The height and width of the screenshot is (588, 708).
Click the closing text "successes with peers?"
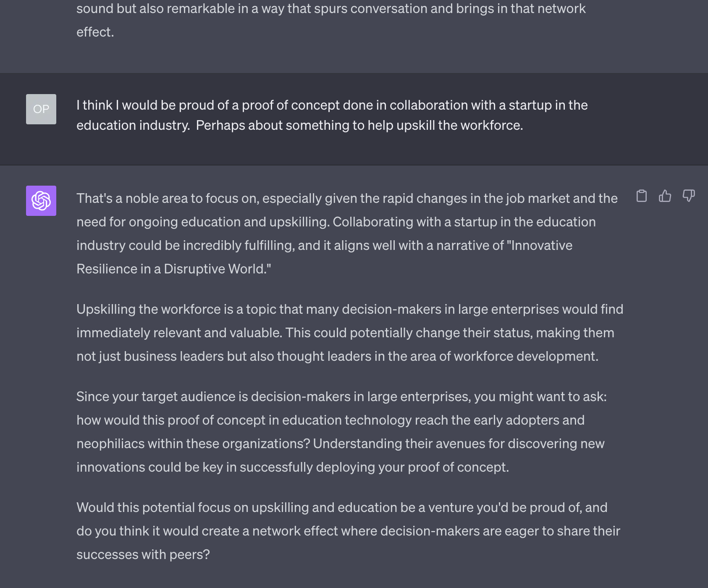click(x=143, y=554)
